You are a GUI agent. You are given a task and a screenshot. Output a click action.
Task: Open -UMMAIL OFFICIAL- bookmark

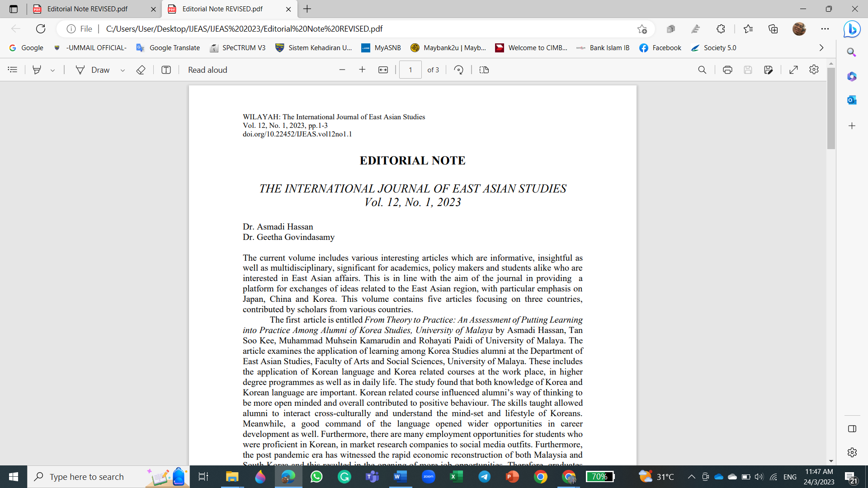point(90,48)
